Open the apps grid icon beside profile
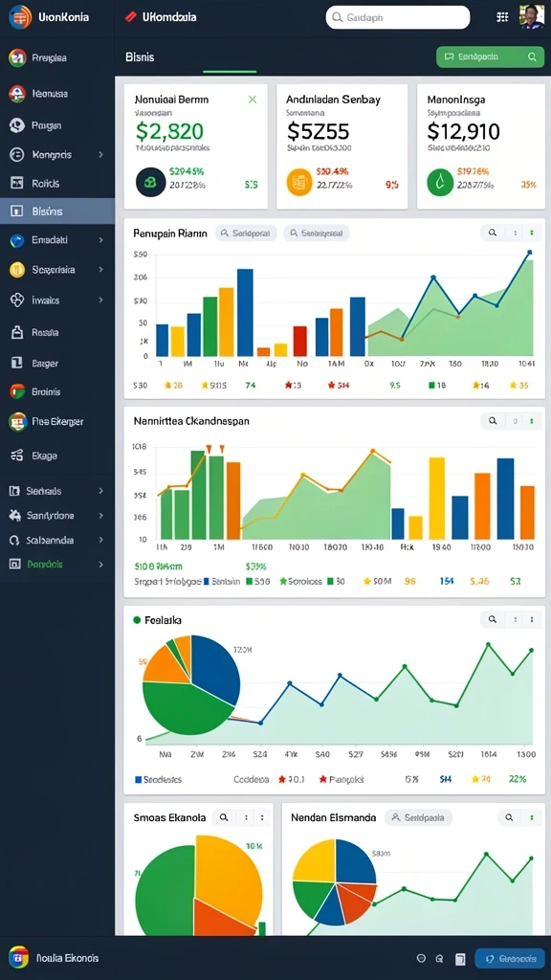Viewport: 551px width, 980px height. (502, 17)
